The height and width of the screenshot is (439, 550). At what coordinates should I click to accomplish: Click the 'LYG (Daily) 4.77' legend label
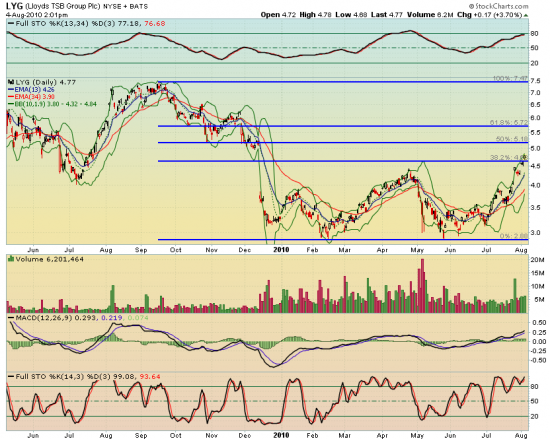click(45, 82)
